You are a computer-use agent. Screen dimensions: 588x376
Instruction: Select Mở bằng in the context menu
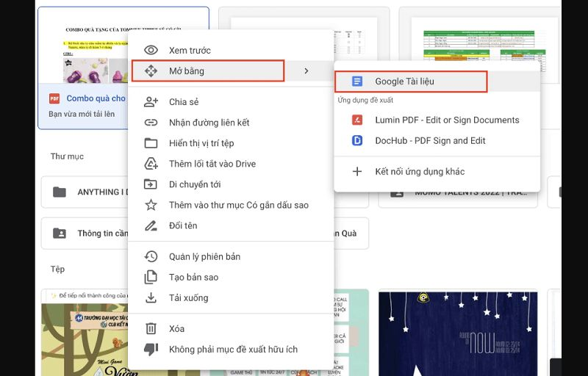[x=231, y=70]
